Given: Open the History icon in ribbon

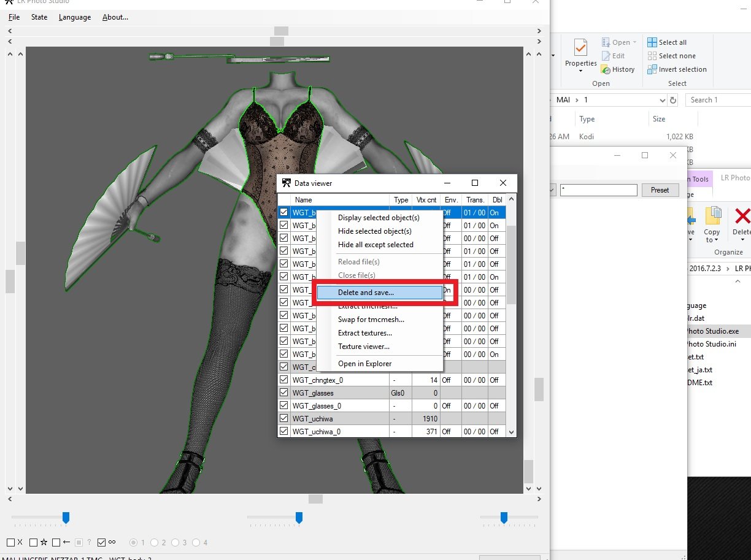Looking at the screenshot, I should [x=605, y=69].
